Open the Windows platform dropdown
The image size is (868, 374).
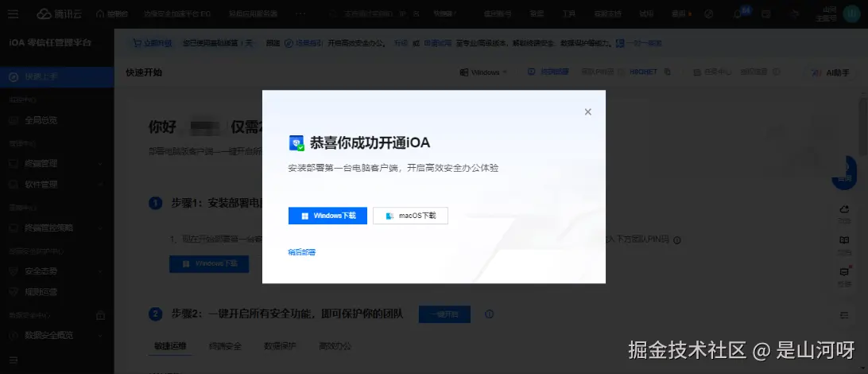tap(484, 72)
